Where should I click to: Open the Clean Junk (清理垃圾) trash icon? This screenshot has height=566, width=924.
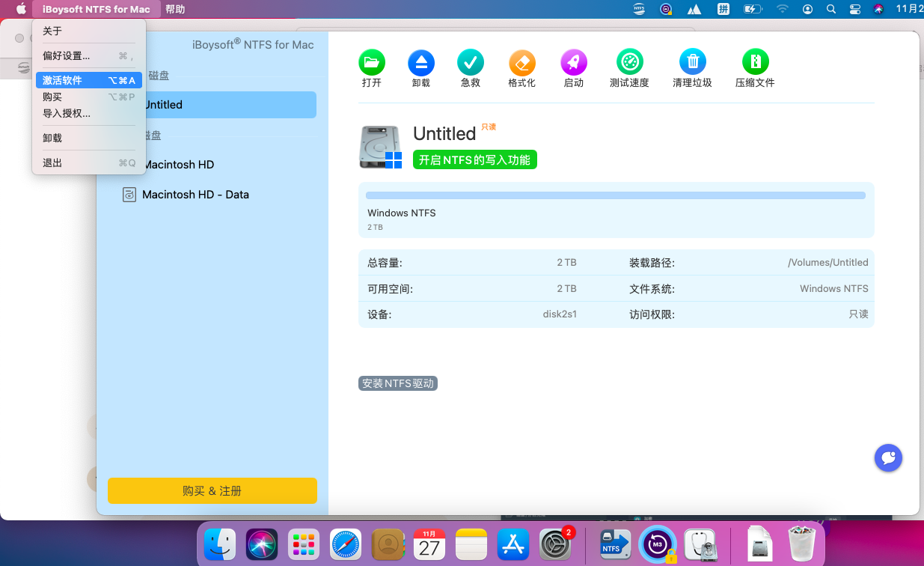[693, 61]
